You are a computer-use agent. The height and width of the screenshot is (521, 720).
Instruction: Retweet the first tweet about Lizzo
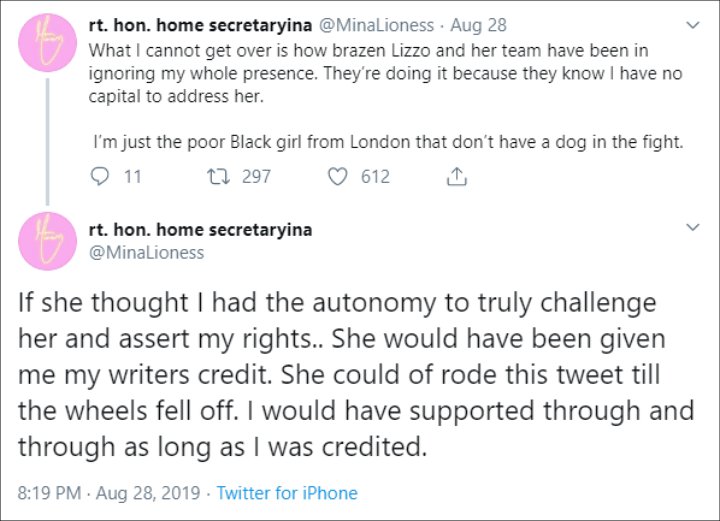[x=218, y=176]
